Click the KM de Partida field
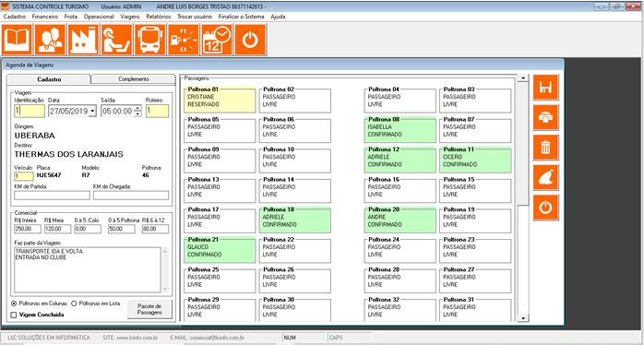This screenshot has height=345, width=644. [x=52, y=195]
